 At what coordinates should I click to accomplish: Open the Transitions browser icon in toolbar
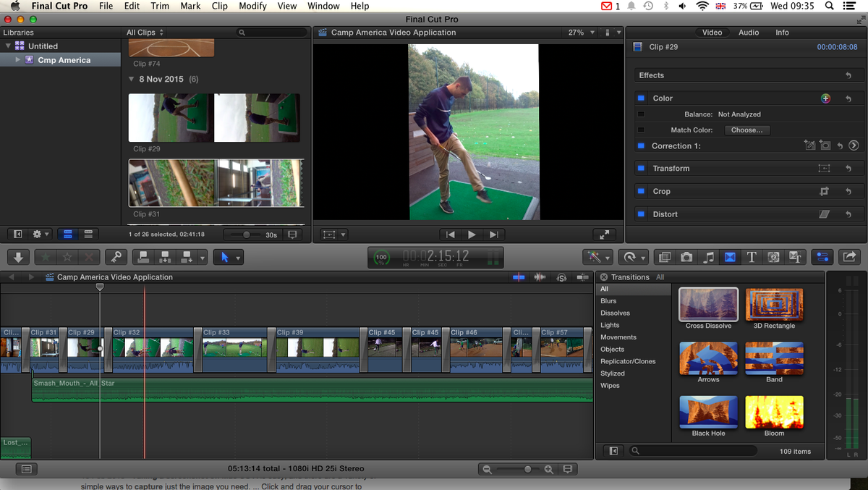(730, 257)
